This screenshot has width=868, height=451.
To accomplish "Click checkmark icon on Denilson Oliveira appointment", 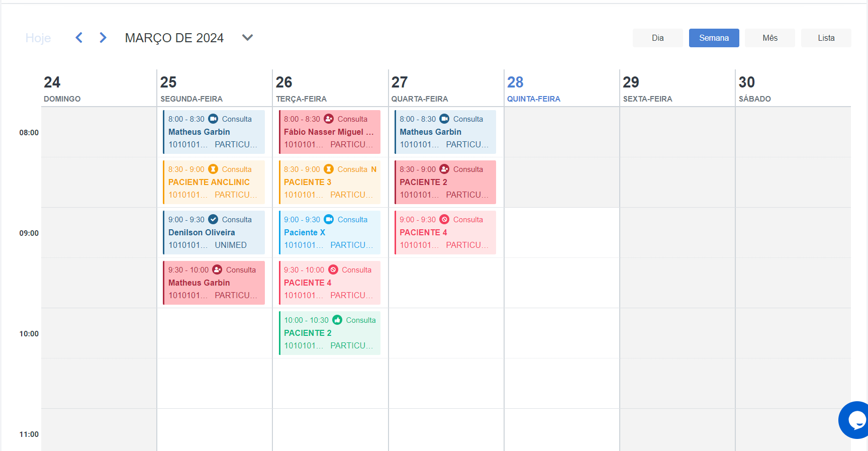I will pos(213,219).
